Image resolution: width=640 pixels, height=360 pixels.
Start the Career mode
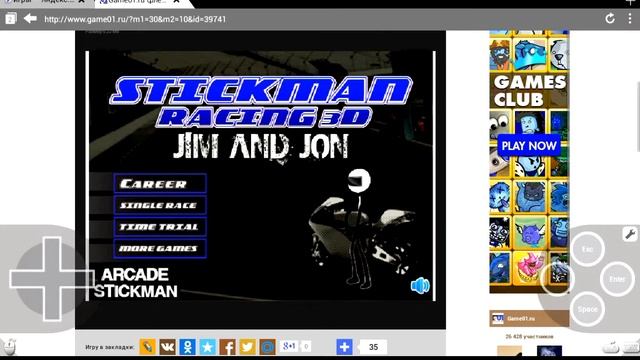tap(160, 184)
